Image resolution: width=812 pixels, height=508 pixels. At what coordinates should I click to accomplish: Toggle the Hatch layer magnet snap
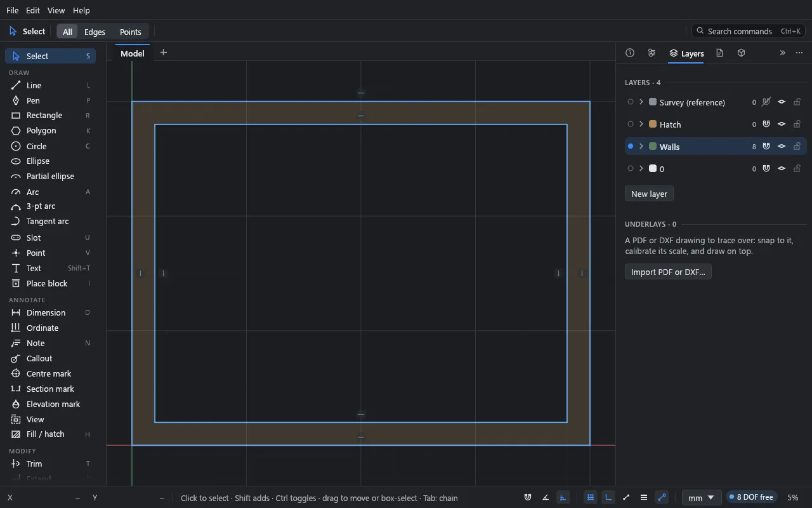(x=766, y=124)
